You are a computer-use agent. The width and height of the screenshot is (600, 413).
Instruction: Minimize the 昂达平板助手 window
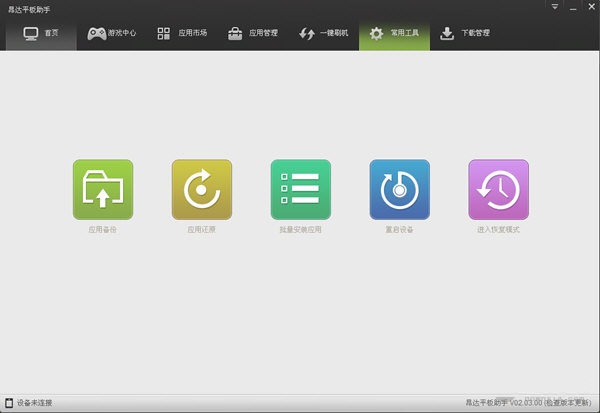(573, 8)
